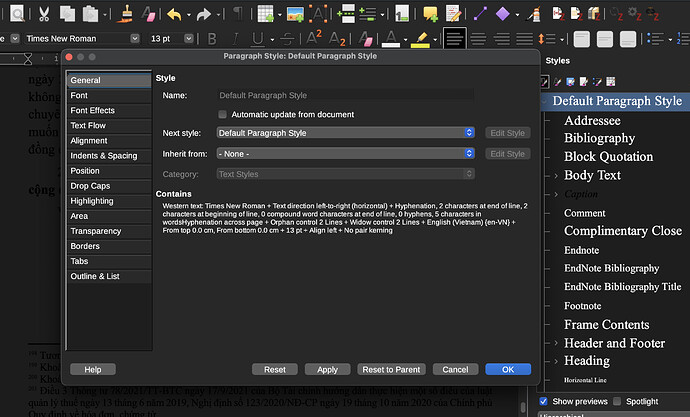
Task: Select the Block Quotation style
Action: pyautogui.click(x=609, y=157)
